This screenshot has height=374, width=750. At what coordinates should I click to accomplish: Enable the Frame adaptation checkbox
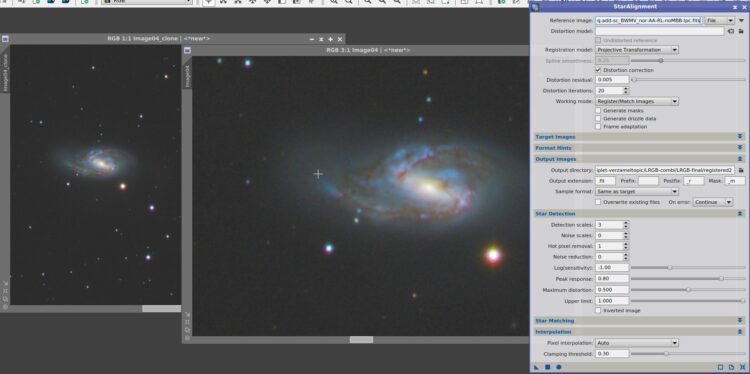(598, 127)
